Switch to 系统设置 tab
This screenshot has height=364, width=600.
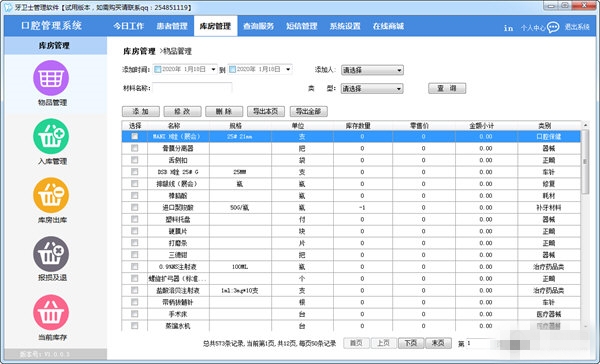click(345, 26)
